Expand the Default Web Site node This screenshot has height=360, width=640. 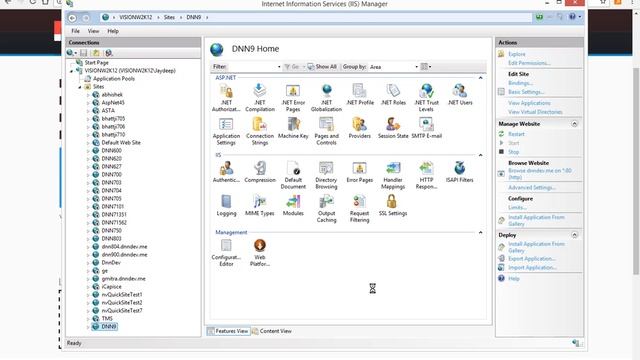pyautogui.click(x=88, y=143)
